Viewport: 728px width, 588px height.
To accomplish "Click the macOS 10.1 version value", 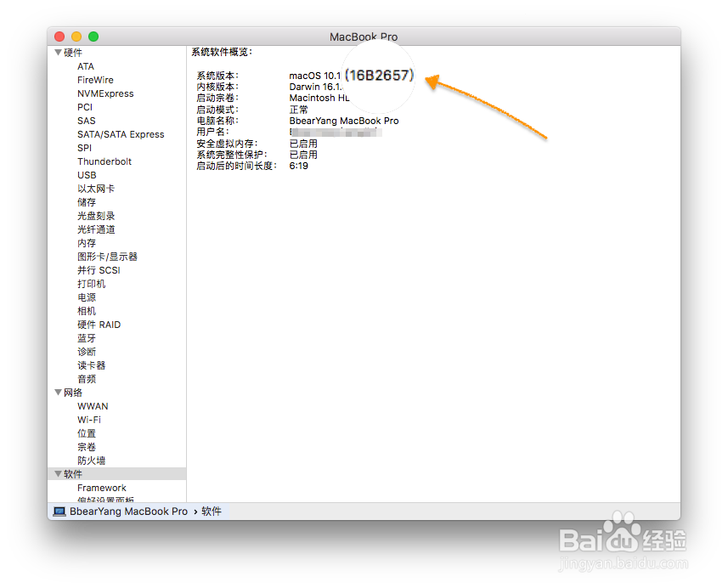I will (x=315, y=76).
